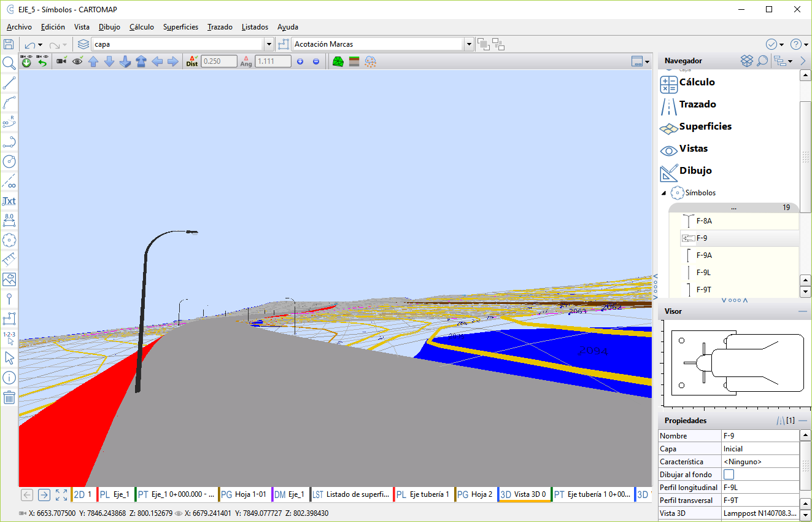Image resolution: width=812 pixels, height=522 pixels.
Task: Click the save icon in the toolbar
Action: tap(9, 44)
